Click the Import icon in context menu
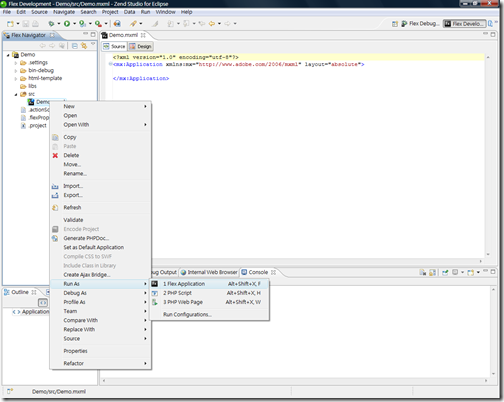 (55, 186)
